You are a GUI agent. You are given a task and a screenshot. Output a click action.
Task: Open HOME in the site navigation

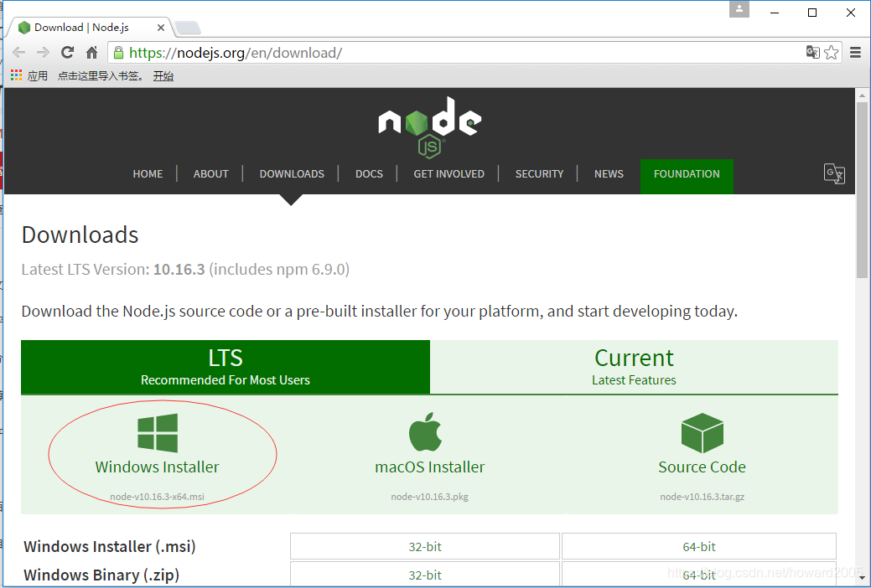coord(148,173)
